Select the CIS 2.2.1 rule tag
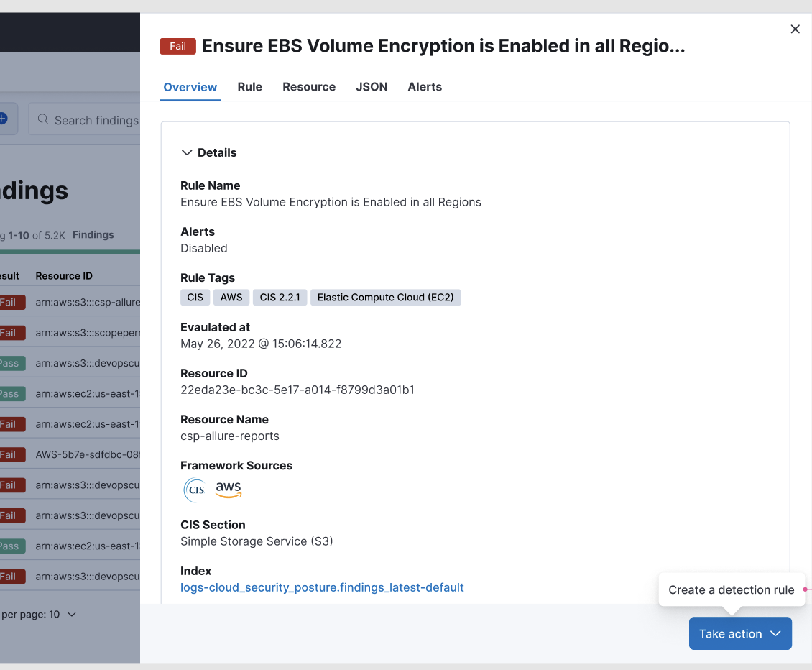 pos(280,297)
